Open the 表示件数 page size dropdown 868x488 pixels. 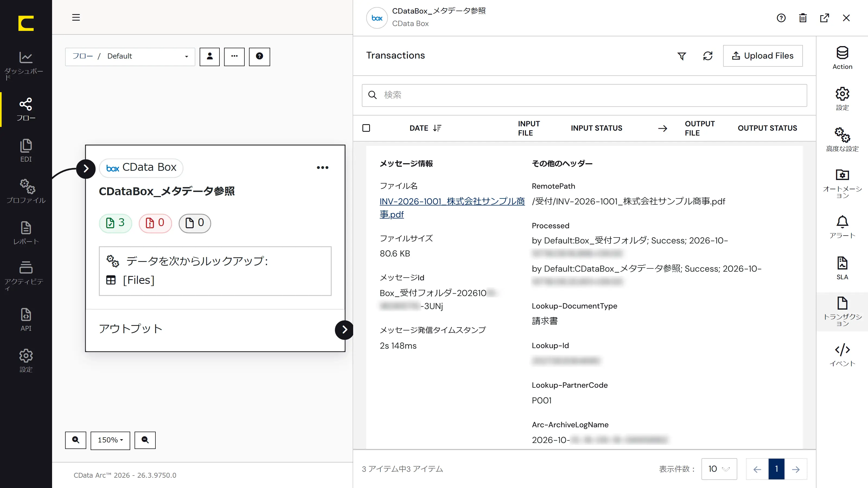point(719,469)
